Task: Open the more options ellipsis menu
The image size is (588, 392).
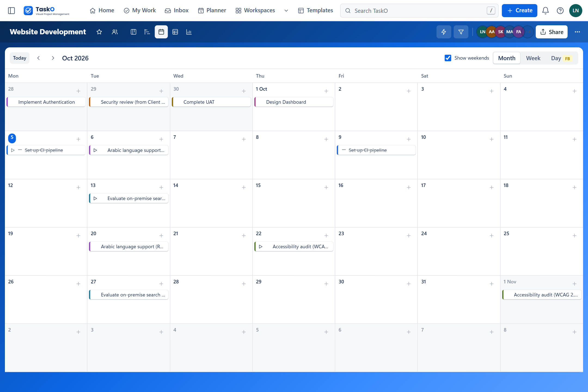Action: pyautogui.click(x=577, y=32)
